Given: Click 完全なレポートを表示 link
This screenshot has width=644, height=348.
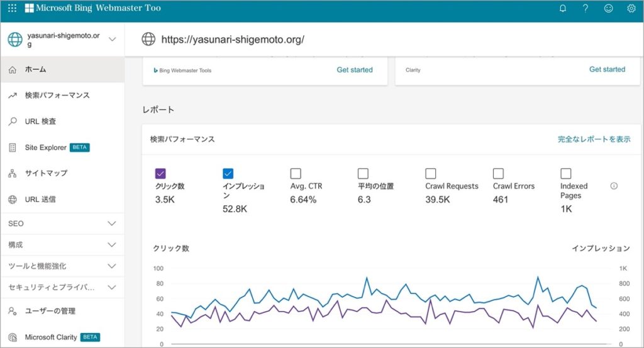Looking at the screenshot, I should pyautogui.click(x=594, y=139).
